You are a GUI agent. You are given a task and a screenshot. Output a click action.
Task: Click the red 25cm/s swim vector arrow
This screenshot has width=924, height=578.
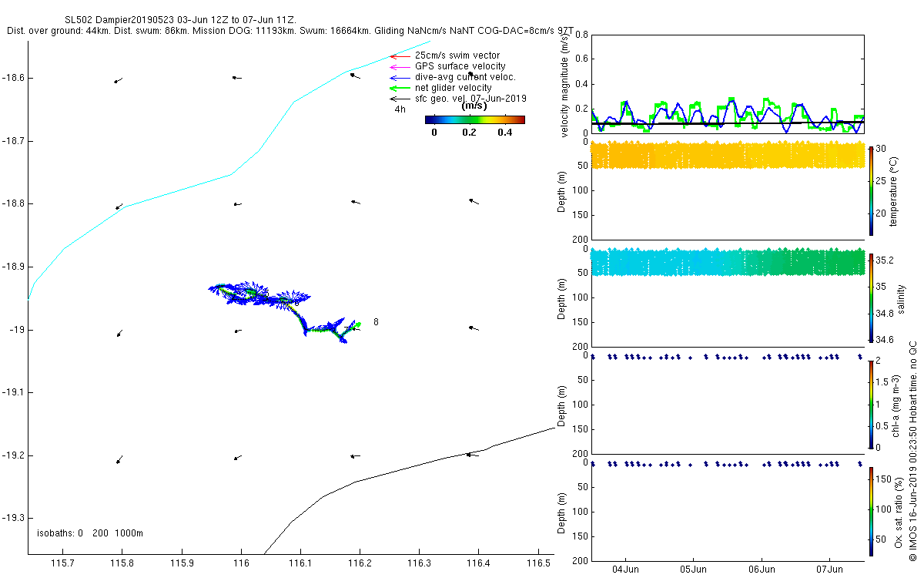pyautogui.click(x=400, y=55)
